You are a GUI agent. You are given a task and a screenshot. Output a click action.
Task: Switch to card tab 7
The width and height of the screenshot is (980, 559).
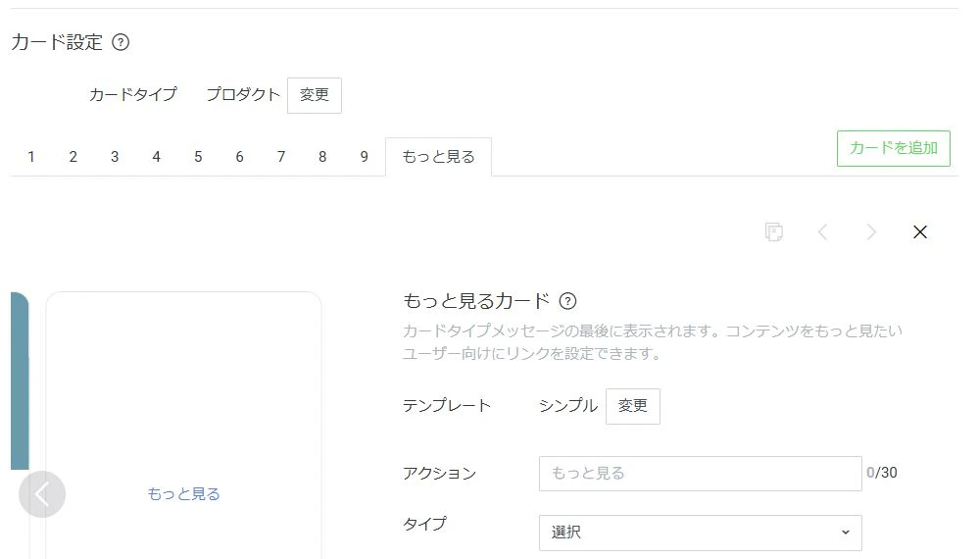click(281, 157)
